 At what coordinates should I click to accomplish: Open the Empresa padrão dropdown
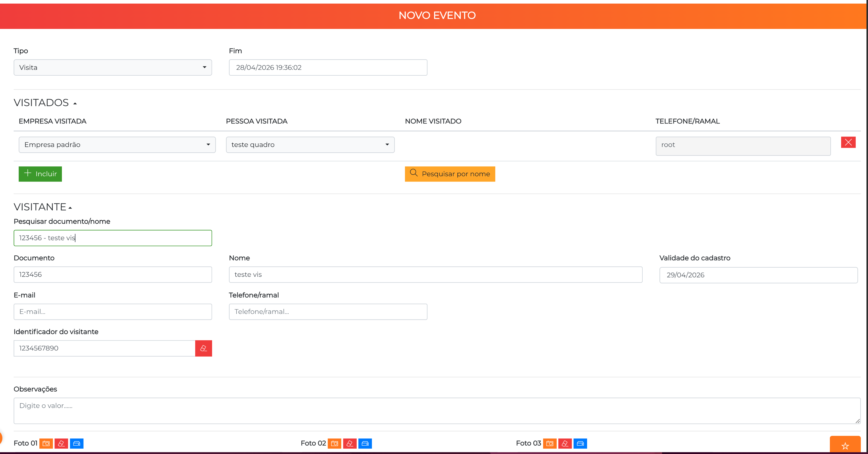[117, 144]
